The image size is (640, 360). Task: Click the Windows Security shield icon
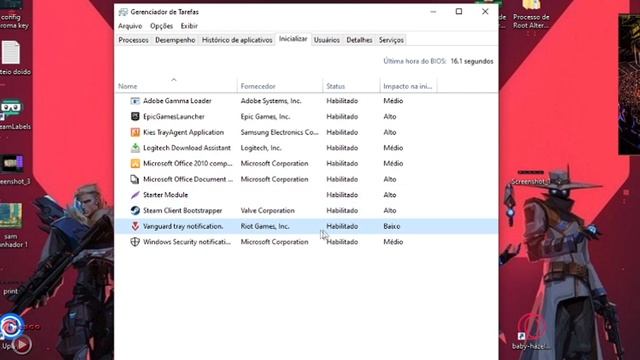tap(135, 242)
